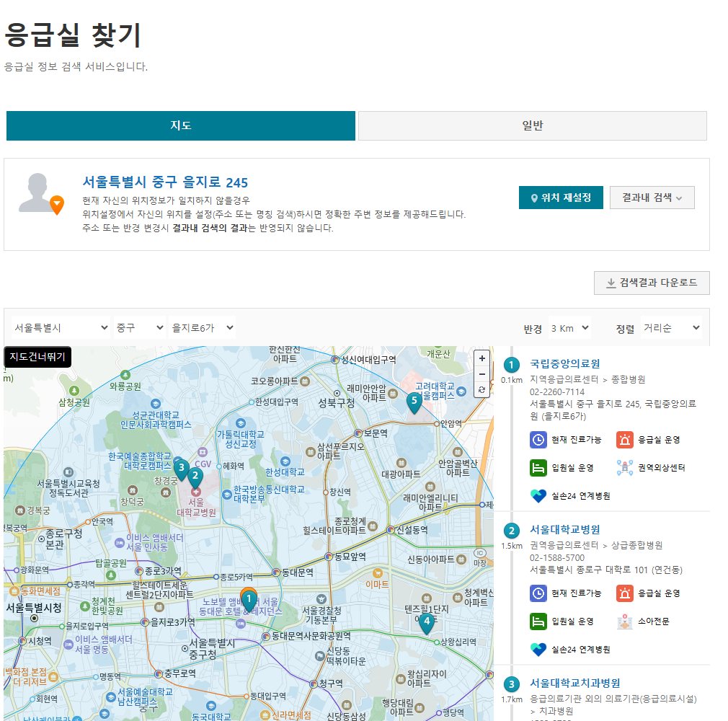728x721 pixels.
Task: Zoom out the map with minus
Action: 482,374
